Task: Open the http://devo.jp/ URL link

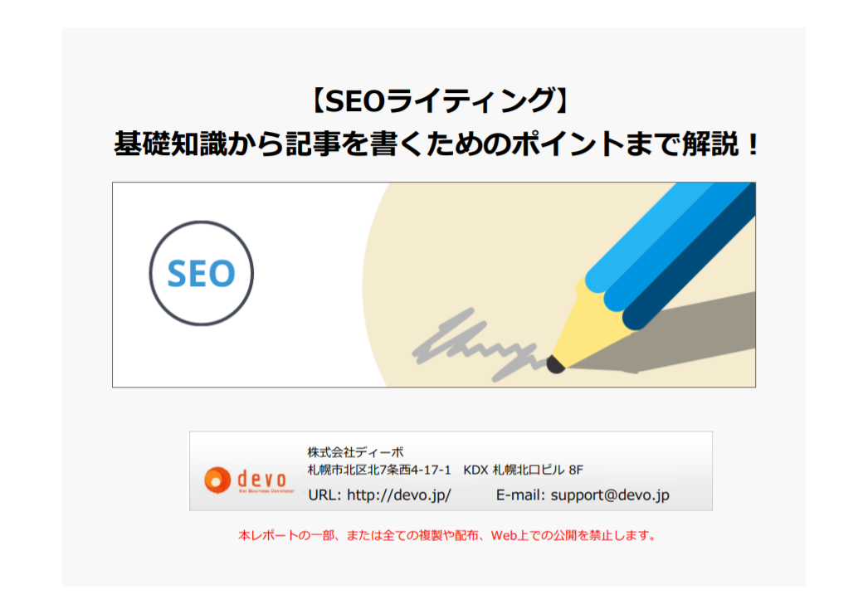Action: pos(398,495)
